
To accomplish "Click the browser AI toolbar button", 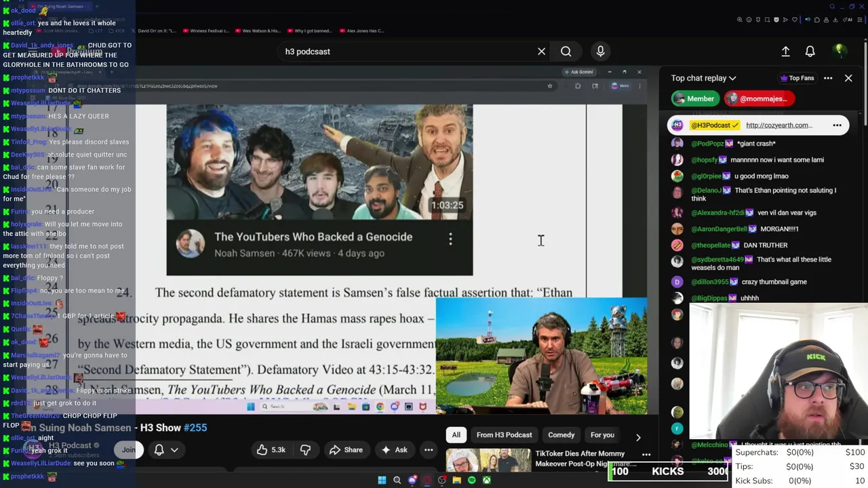I will pyautogui.click(x=848, y=20).
